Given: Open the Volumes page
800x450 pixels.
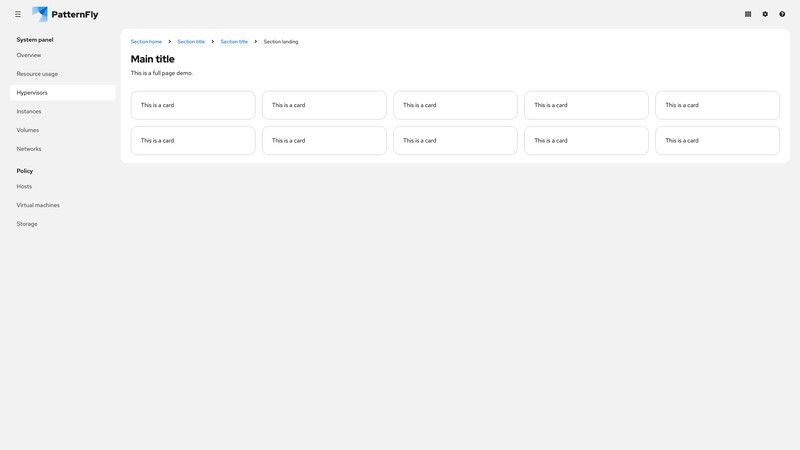Looking at the screenshot, I should click(x=63, y=130).
